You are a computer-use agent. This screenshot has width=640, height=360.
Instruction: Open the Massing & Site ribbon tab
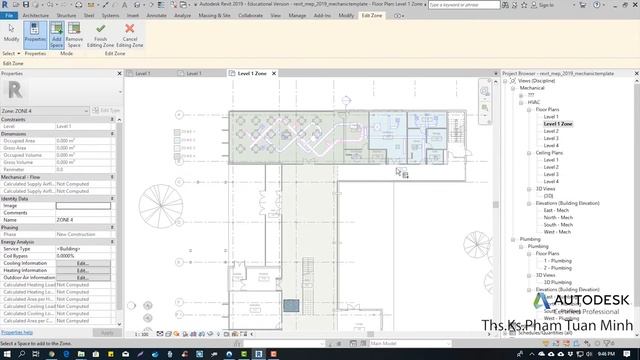[214, 16]
